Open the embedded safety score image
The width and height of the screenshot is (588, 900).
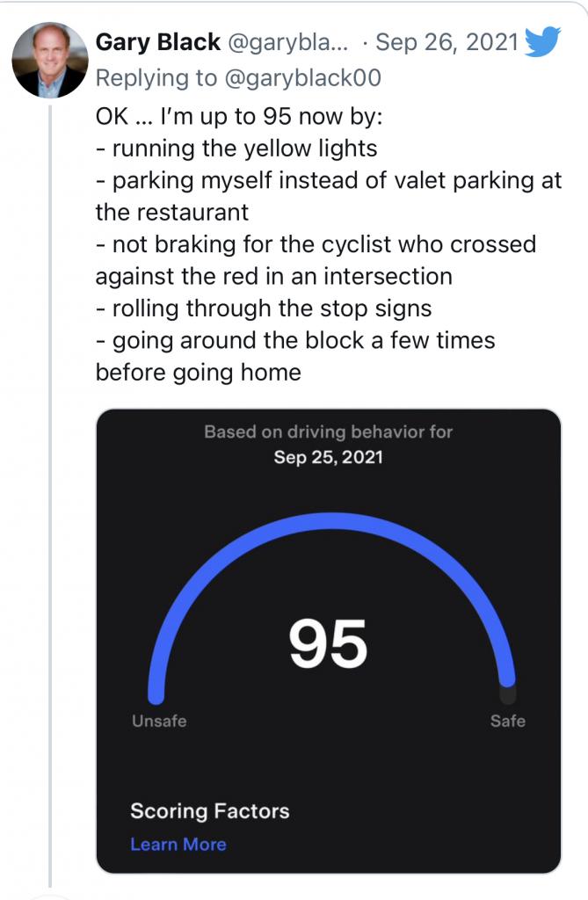pos(329,641)
